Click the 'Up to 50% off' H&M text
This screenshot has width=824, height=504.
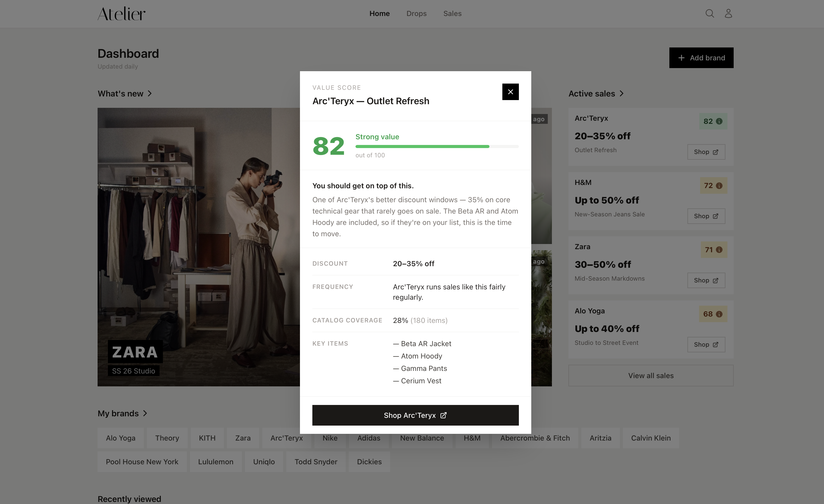click(x=607, y=200)
